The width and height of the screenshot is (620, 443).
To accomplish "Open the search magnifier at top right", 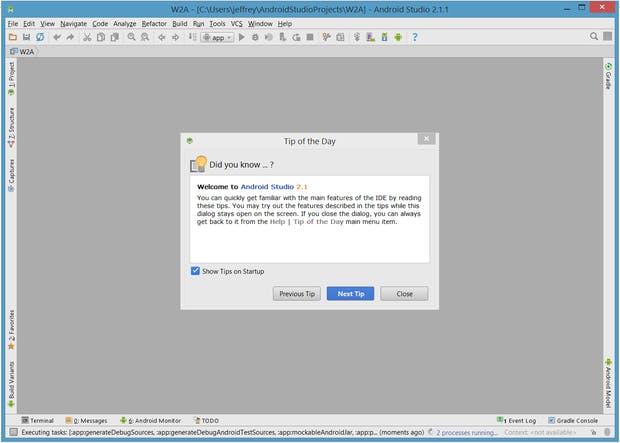I will click(594, 37).
